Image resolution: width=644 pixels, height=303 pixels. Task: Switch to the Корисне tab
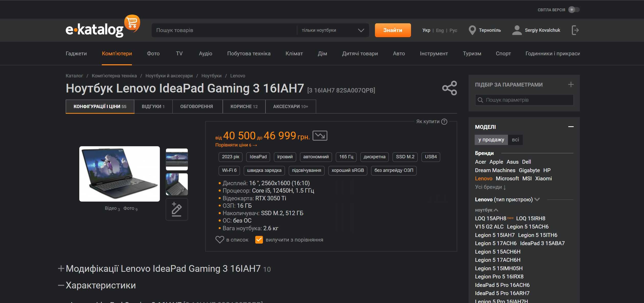pyautogui.click(x=244, y=107)
